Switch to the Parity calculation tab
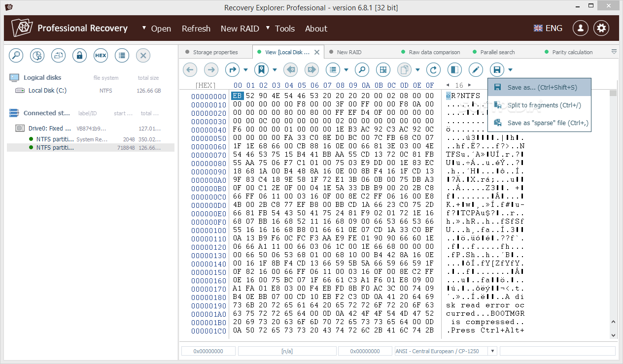 point(572,52)
